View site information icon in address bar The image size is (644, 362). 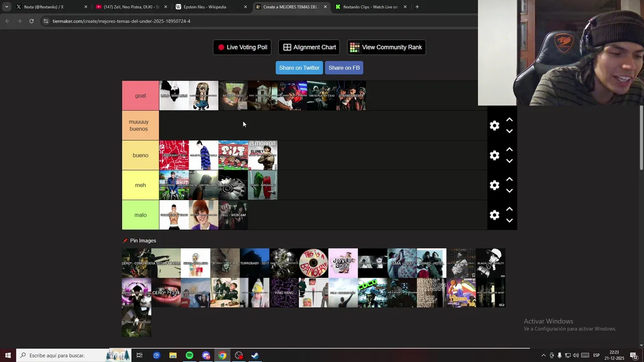pyautogui.click(x=46, y=21)
